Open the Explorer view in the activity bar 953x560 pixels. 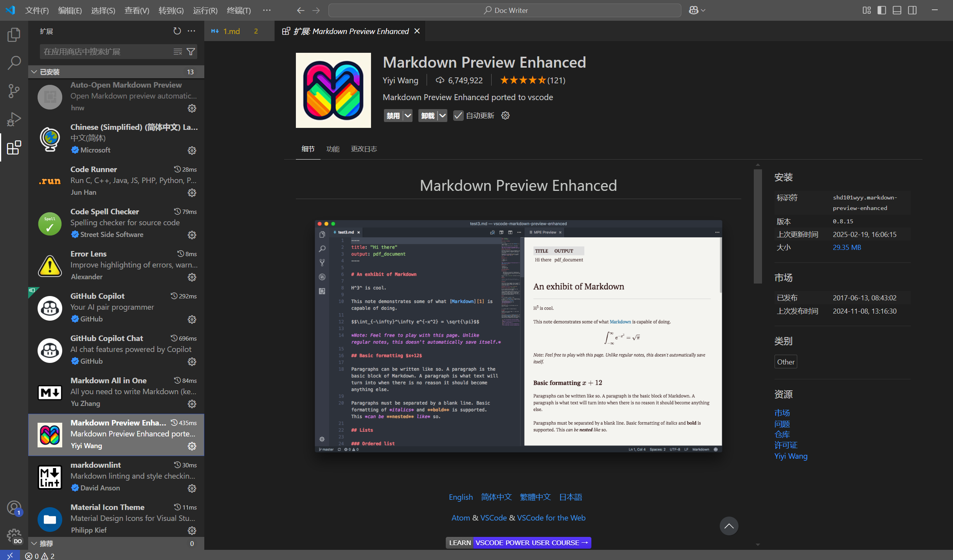[14, 34]
